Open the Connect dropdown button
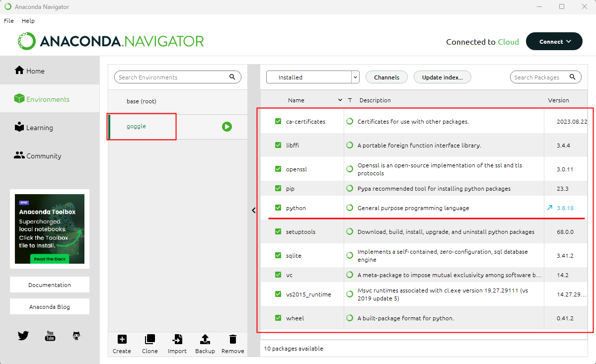The height and width of the screenshot is (364, 596). 554,41
